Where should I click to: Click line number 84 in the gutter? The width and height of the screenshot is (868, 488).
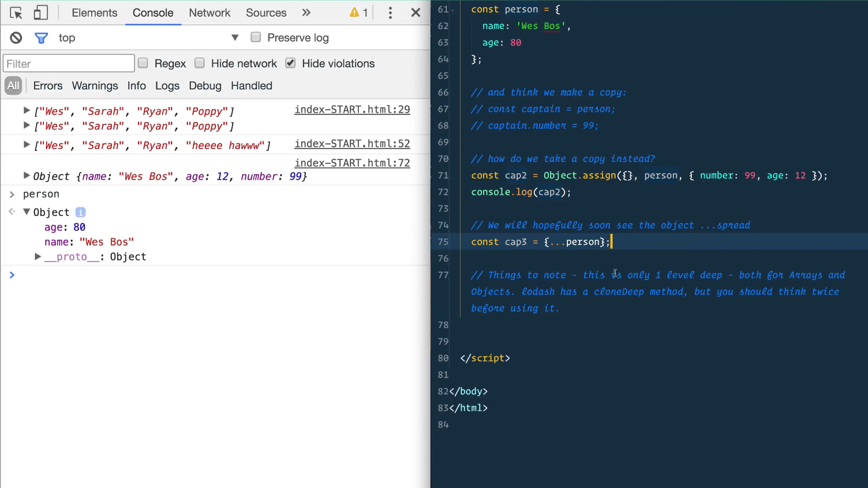point(443,424)
